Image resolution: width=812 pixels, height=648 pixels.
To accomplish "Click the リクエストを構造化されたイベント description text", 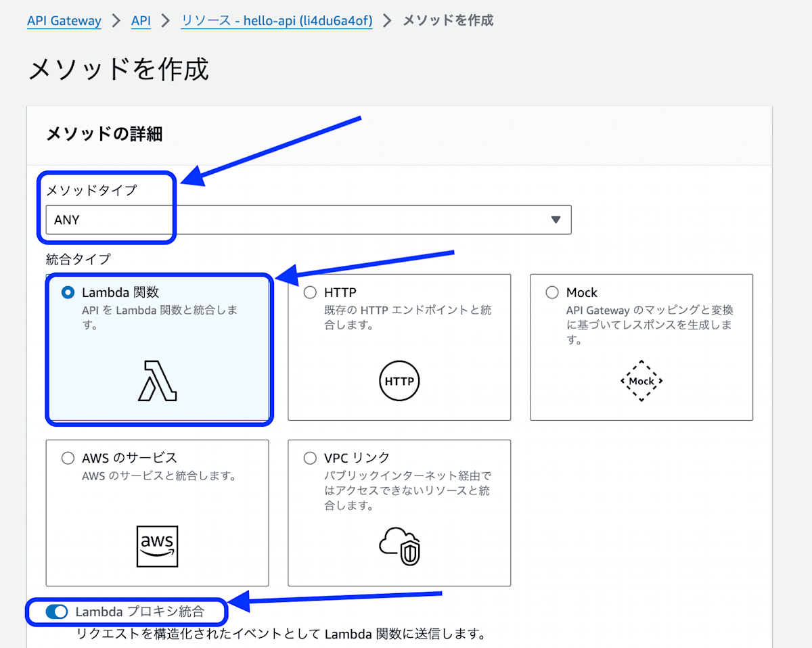I will pyautogui.click(x=280, y=634).
